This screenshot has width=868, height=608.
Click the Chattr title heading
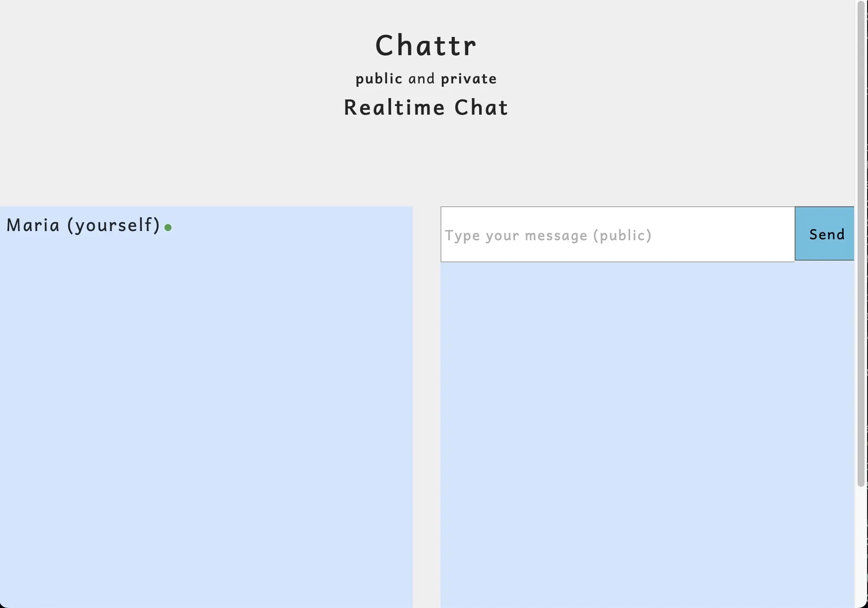(x=426, y=45)
